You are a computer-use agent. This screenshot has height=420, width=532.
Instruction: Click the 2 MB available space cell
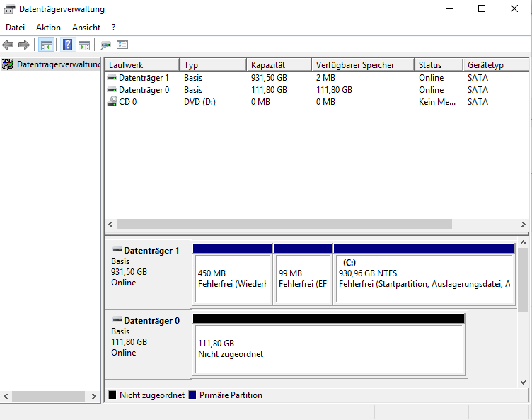tap(325, 78)
